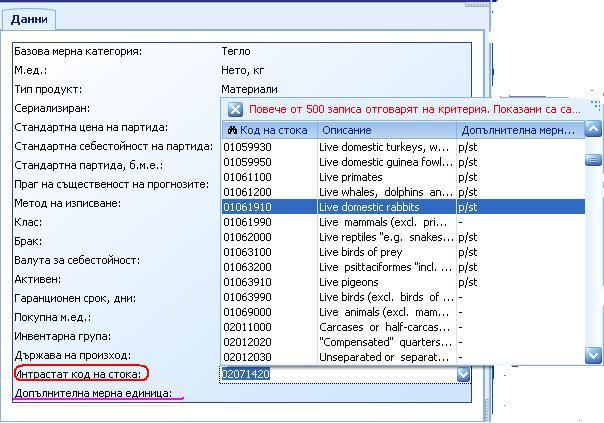This screenshot has height=423, width=604.
Task: Select row 01063910 Live pigeons
Action: 403,282
